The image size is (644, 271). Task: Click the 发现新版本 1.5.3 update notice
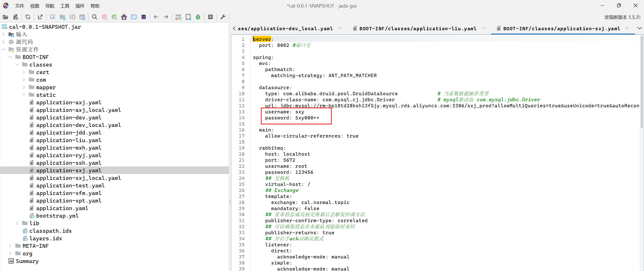coord(622,17)
